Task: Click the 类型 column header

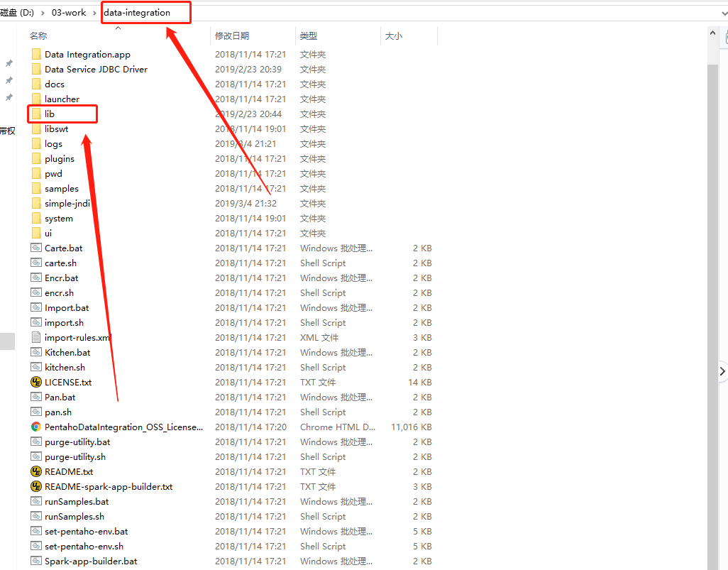Action: (309, 35)
